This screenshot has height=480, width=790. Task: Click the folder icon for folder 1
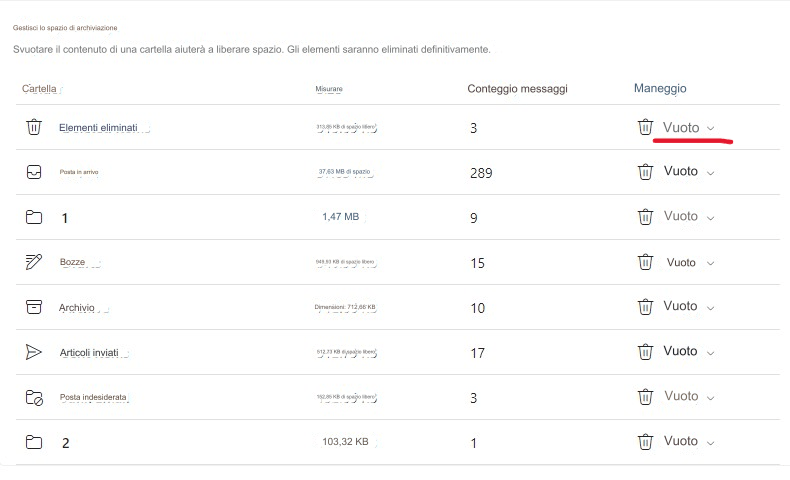click(x=34, y=217)
